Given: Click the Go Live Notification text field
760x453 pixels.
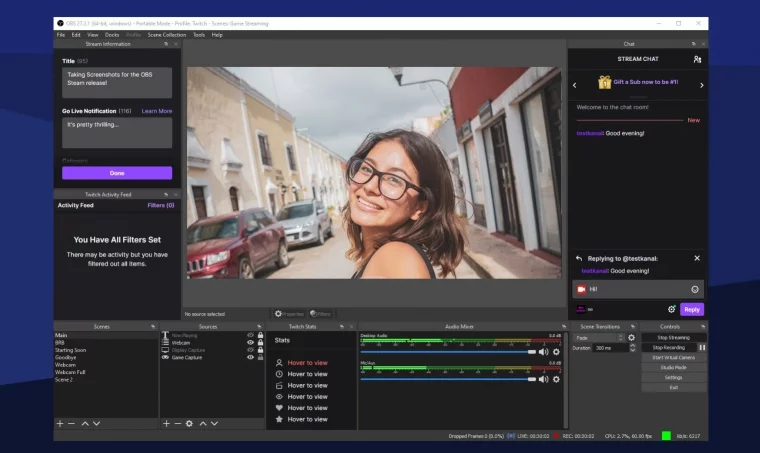Looking at the screenshot, I should 117,133.
